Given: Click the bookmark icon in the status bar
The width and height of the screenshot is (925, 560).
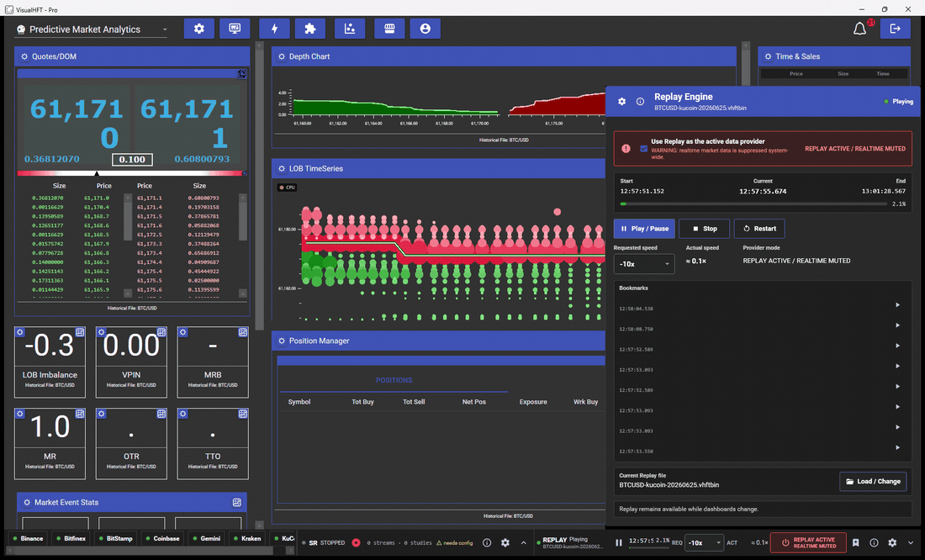Looking at the screenshot, I should tap(856, 543).
